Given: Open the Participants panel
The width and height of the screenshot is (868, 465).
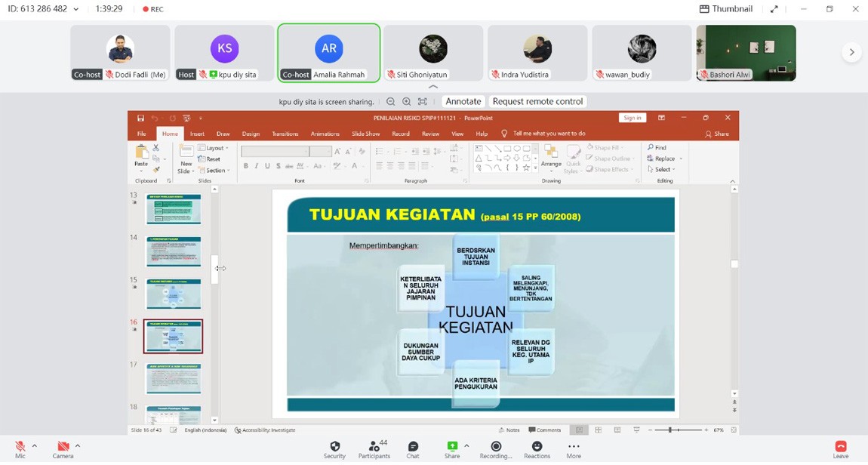Looking at the screenshot, I should (x=374, y=446).
